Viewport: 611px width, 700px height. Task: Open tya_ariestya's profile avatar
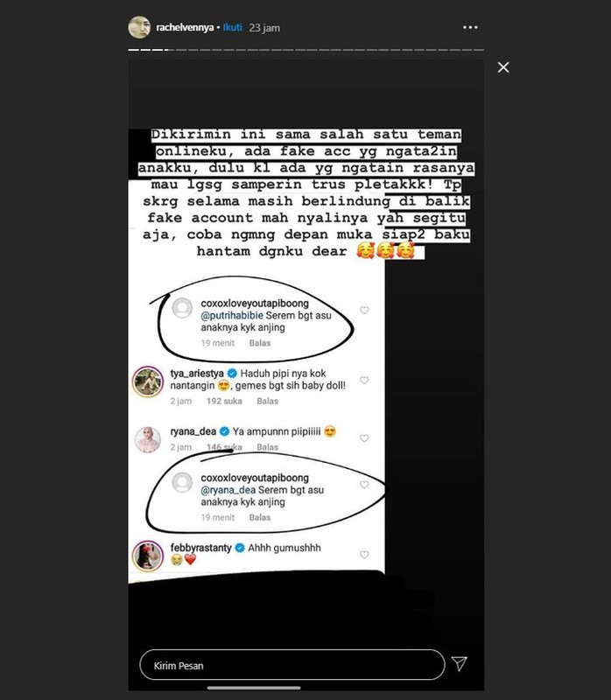coord(148,381)
